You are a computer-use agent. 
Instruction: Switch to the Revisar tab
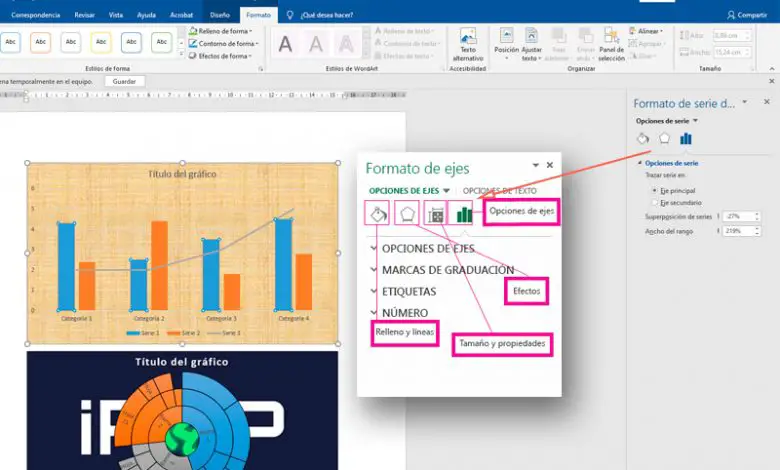85,15
